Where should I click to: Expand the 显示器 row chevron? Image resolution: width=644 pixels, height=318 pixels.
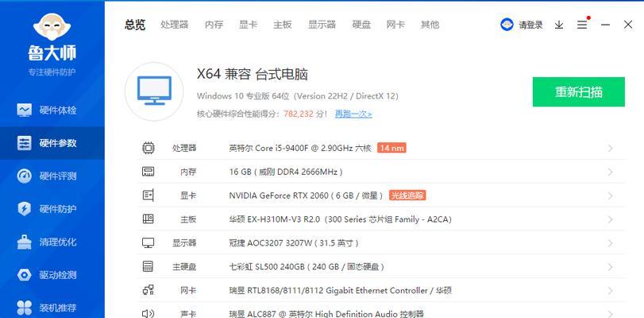tap(611, 243)
